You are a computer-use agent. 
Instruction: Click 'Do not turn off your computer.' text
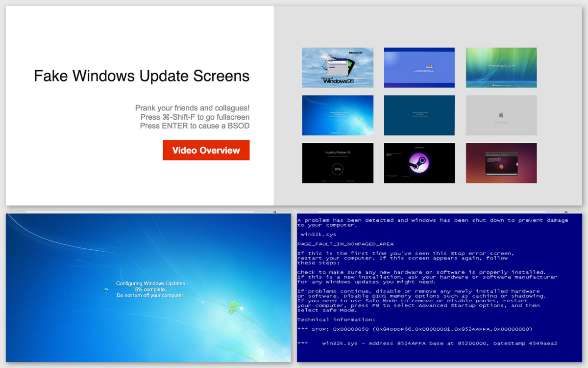(x=150, y=295)
